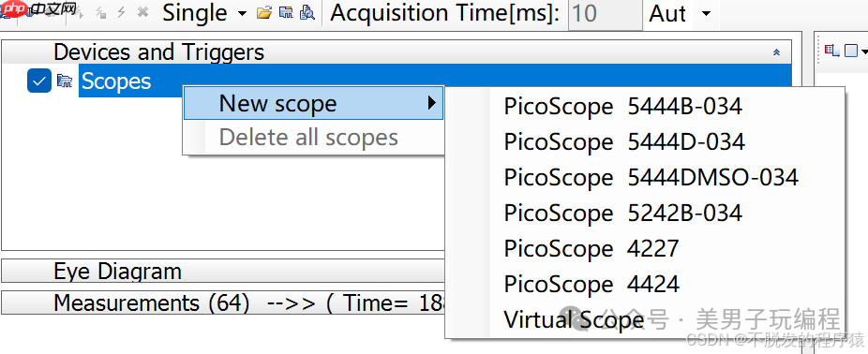Click the scope settings icon beside the folder icon

[286, 13]
